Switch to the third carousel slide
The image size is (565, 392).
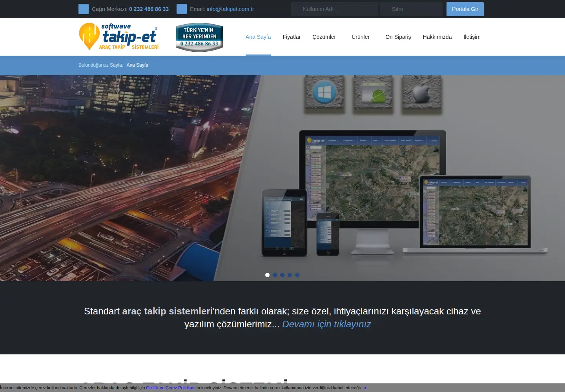(x=282, y=275)
